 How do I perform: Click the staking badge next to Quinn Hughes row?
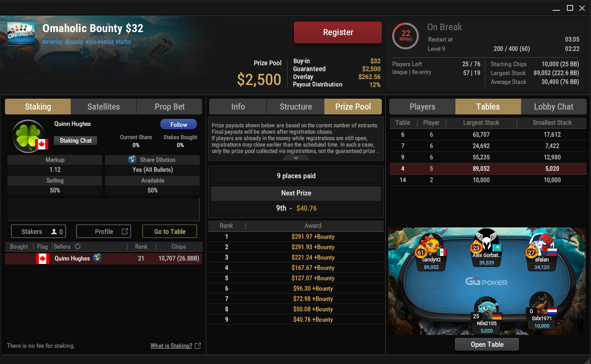point(97,257)
